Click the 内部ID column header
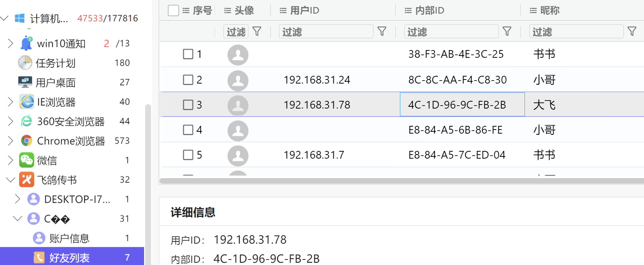 click(429, 10)
